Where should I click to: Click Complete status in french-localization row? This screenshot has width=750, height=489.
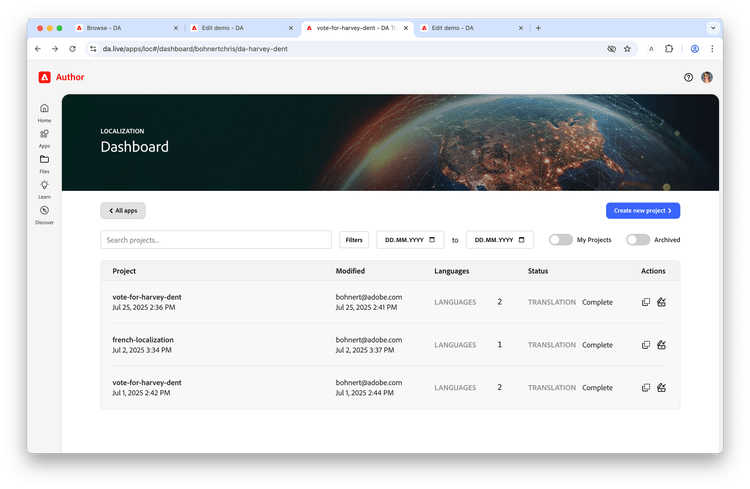tap(597, 345)
